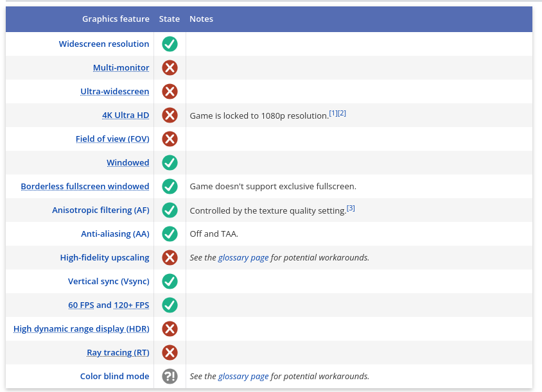Open the 4K Ultra HD link
The width and height of the screenshot is (542, 392).
[x=125, y=115]
